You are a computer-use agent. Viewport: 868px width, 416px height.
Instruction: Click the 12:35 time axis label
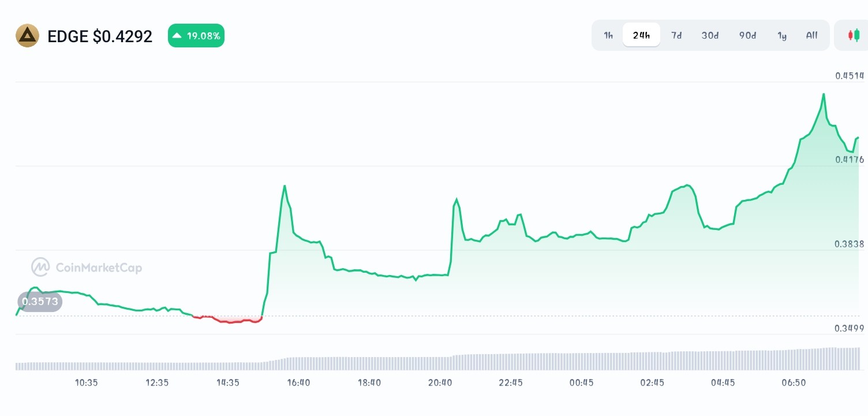(x=157, y=382)
